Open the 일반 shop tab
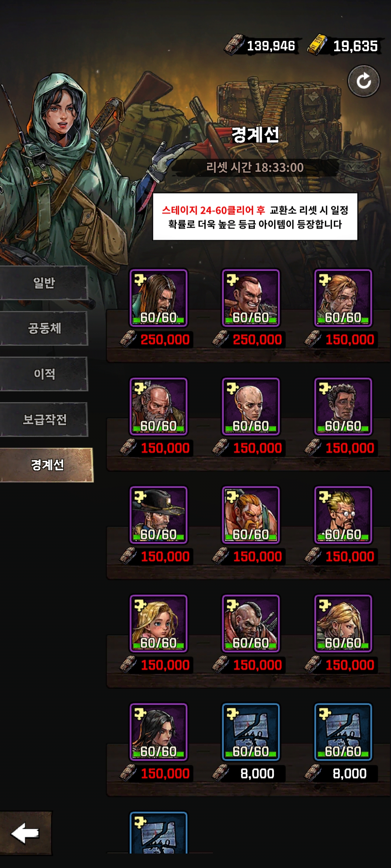 pos(44,283)
